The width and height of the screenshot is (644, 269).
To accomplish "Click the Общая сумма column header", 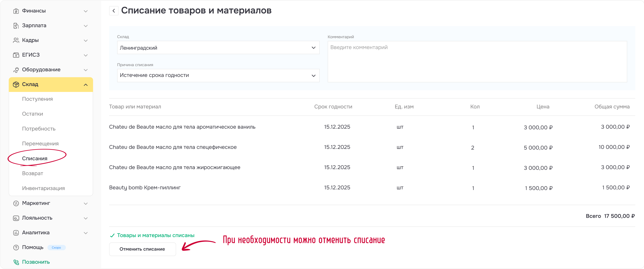I will [x=612, y=107].
